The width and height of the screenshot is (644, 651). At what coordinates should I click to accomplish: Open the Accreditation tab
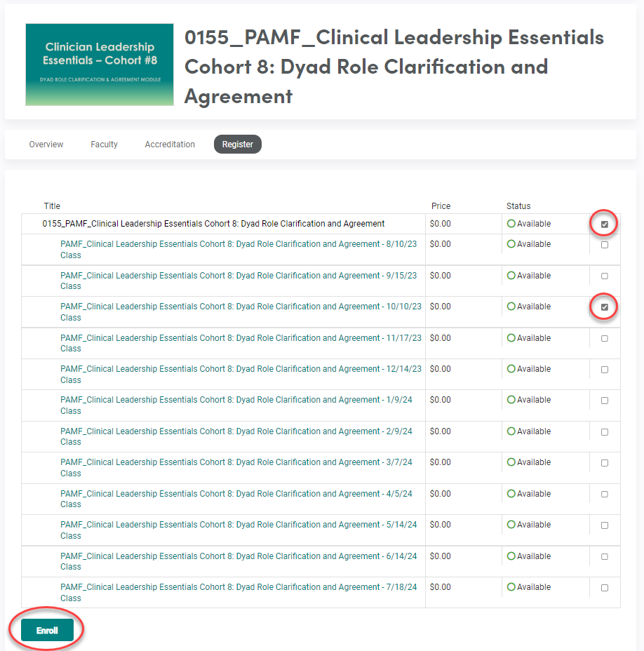click(x=170, y=145)
